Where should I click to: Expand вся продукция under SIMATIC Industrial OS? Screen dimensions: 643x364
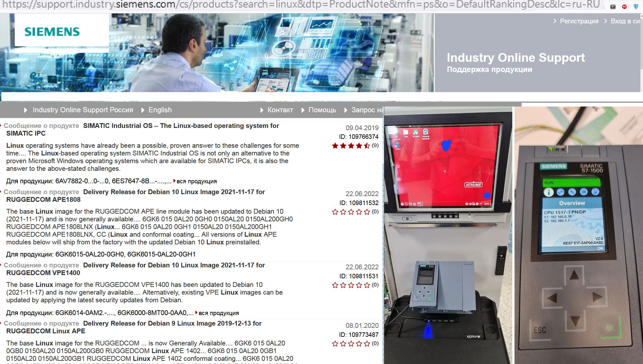[196, 181]
